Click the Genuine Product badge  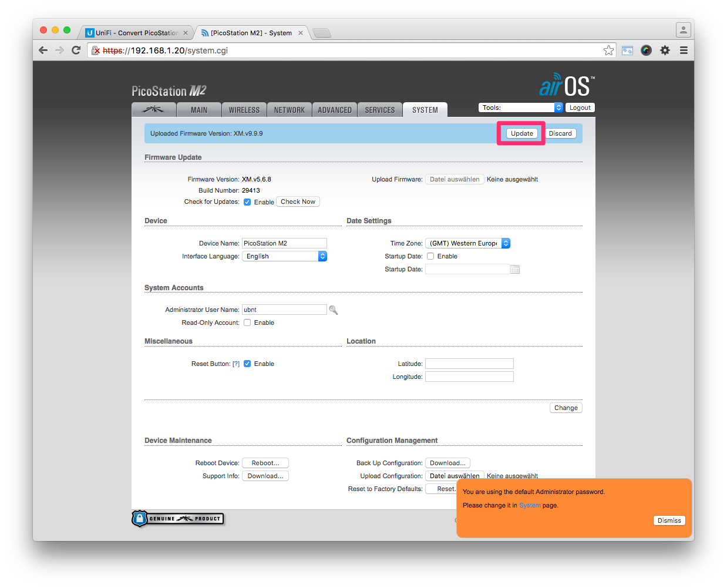pyautogui.click(x=178, y=519)
